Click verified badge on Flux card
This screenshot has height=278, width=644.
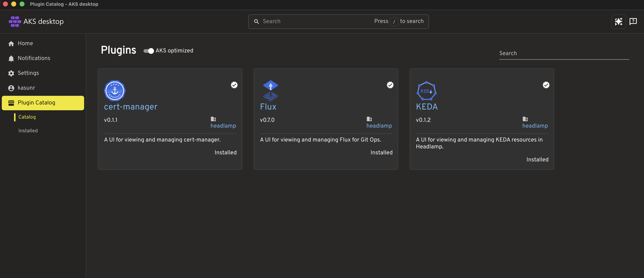390,85
